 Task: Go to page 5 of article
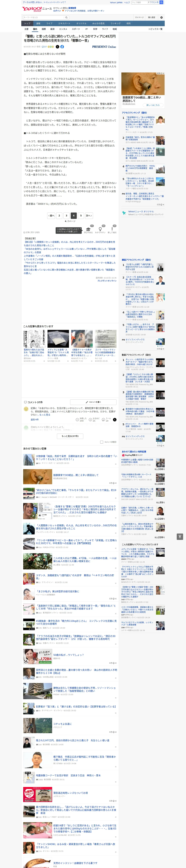[x=81, y=216]
